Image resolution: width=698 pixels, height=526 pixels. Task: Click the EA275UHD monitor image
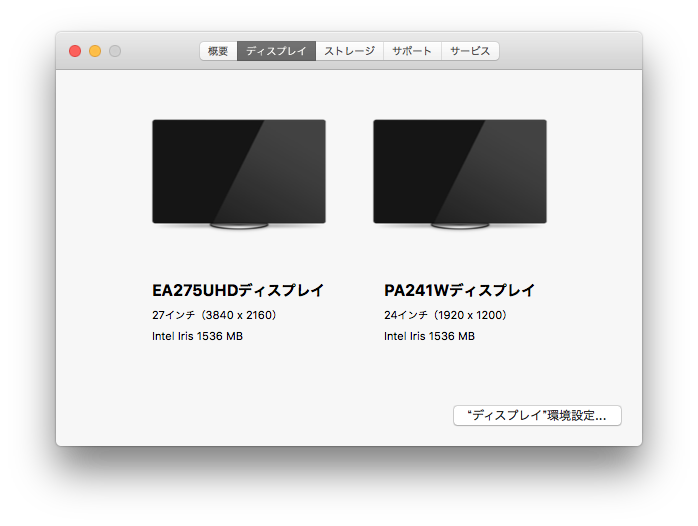tap(239, 174)
